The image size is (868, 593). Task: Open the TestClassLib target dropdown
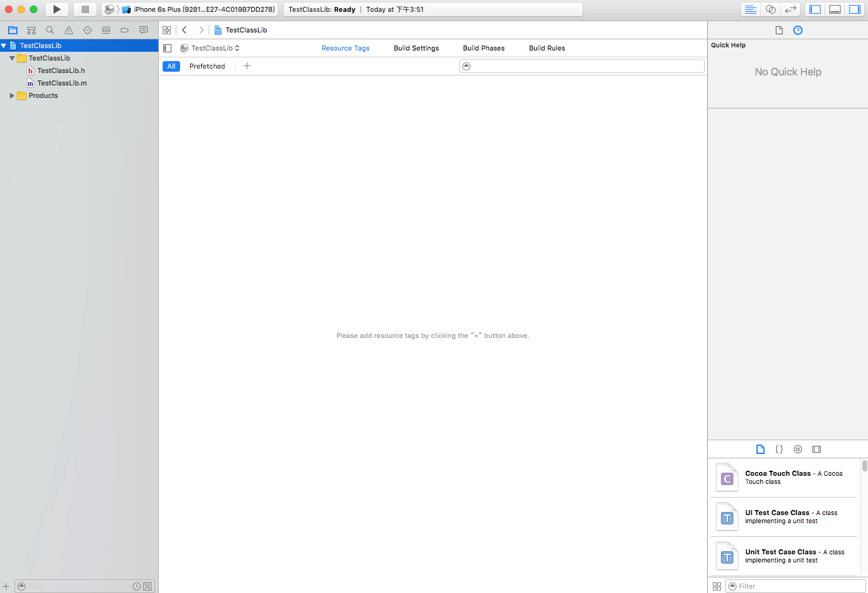tap(210, 48)
